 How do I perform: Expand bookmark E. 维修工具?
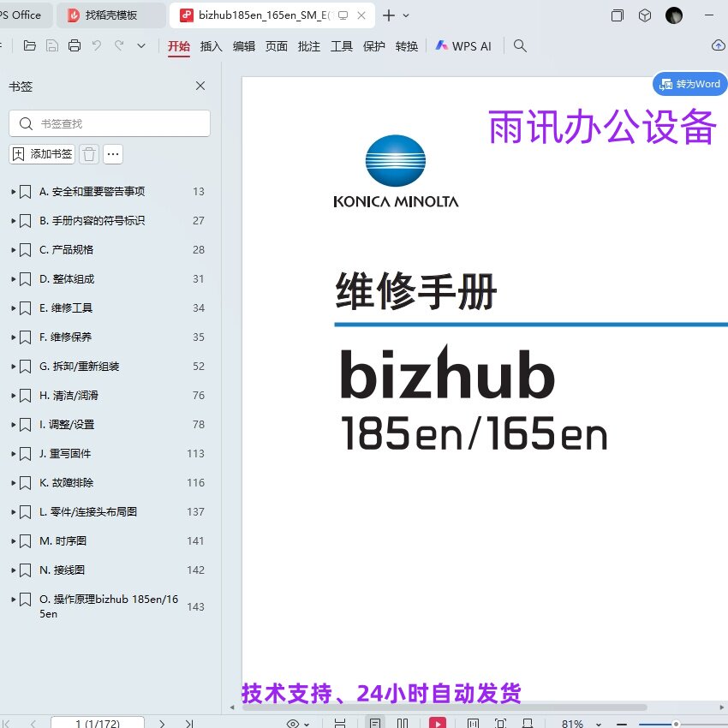point(14,307)
